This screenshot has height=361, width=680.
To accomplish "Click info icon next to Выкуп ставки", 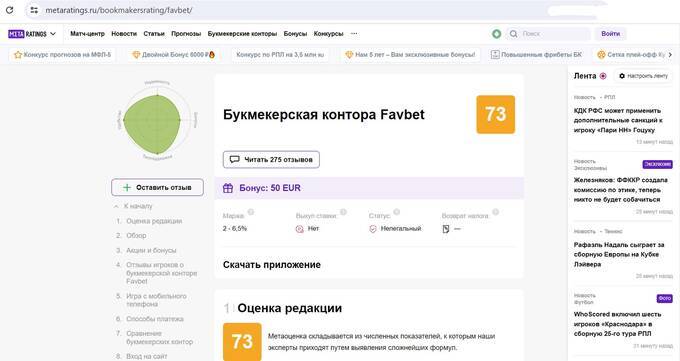I will pyautogui.click(x=343, y=212).
